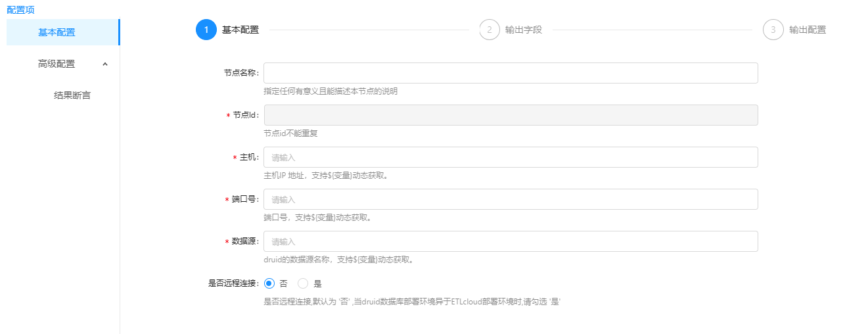This screenshot has width=868, height=334.
Task: Click the 高级配置 sidebar menu
Action: [x=57, y=64]
